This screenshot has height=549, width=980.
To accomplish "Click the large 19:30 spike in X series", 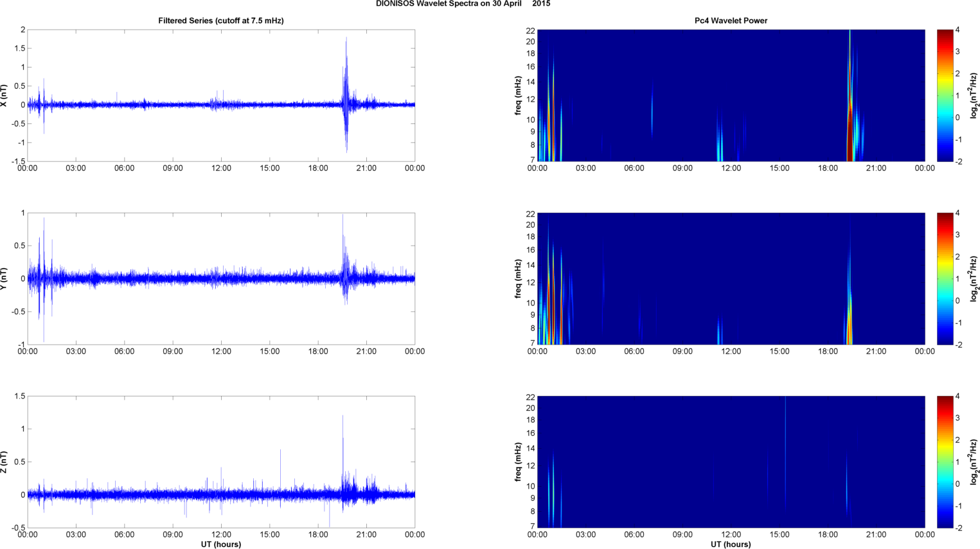I will click(346, 95).
